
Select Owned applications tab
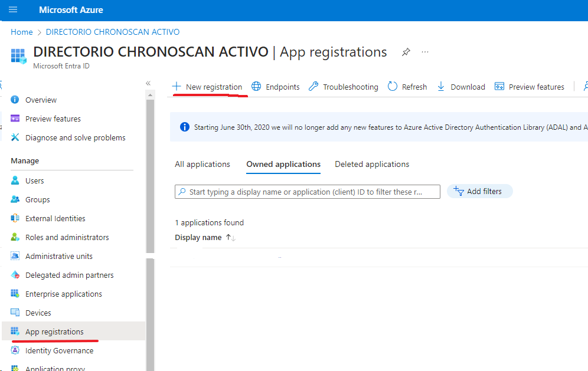283,165
